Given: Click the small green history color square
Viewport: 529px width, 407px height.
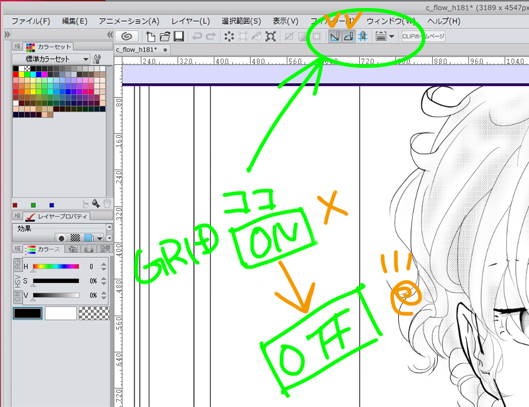Looking at the screenshot, I should [x=33, y=205].
